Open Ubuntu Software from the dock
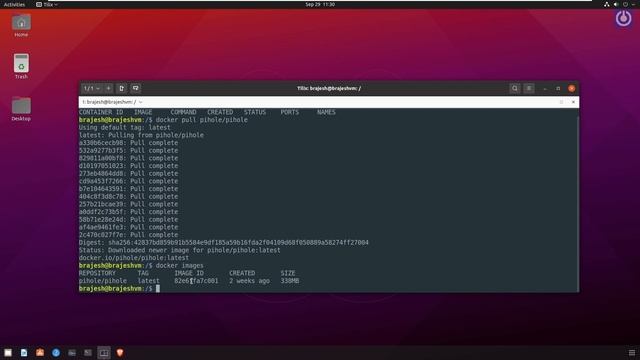Screen dimensions: 640x360 (40, 353)
